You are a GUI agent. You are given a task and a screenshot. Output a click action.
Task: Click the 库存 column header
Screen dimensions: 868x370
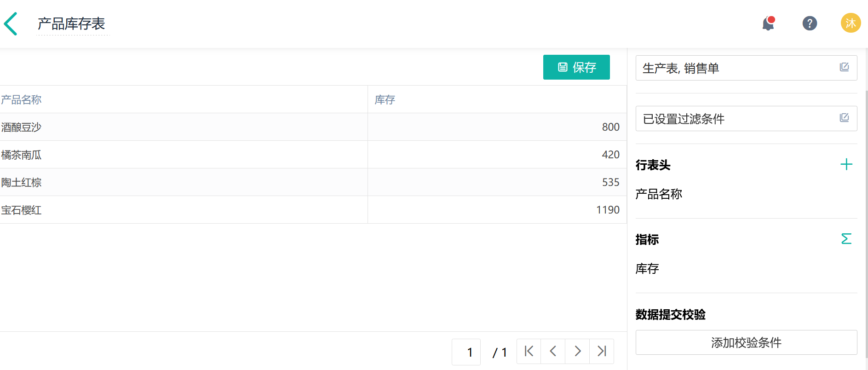point(385,100)
